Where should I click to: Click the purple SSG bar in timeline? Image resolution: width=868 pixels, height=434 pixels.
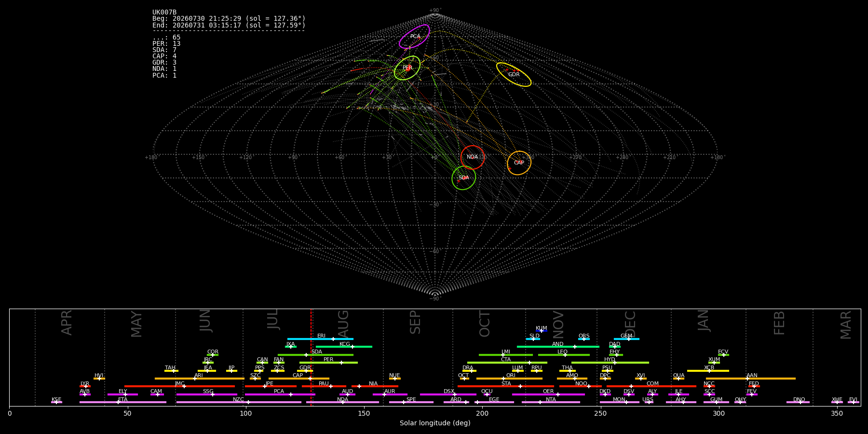[207, 394]
